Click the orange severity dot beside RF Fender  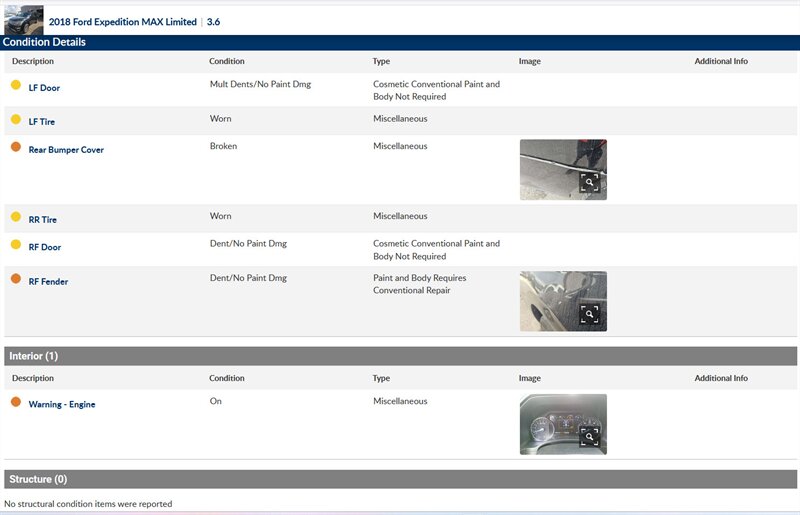tap(16, 279)
